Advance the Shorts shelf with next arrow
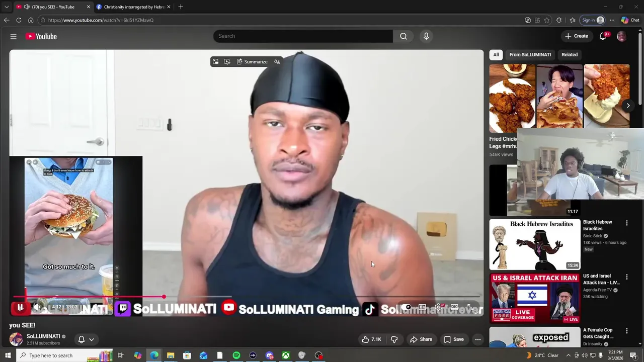 [628, 106]
